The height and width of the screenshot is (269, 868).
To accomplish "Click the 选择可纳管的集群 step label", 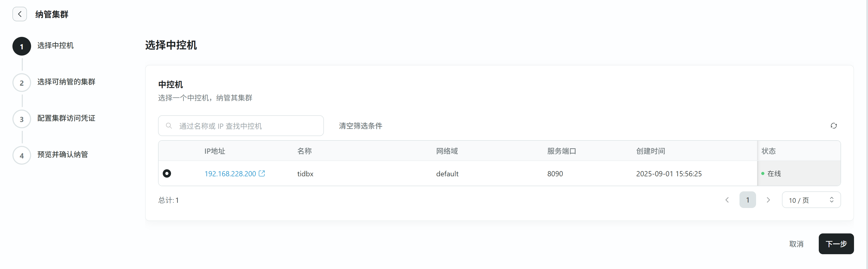I will (66, 82).
